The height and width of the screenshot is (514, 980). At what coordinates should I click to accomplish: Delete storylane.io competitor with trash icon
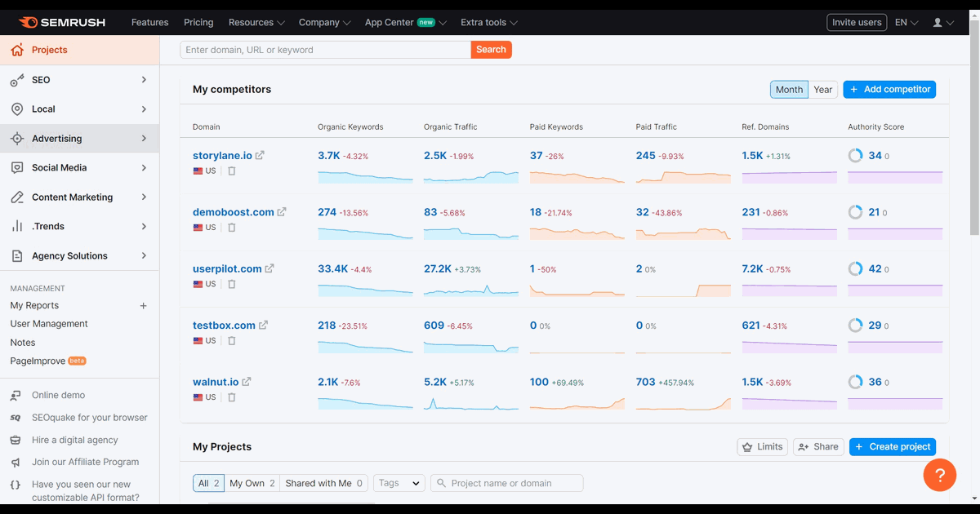[232, 171]
